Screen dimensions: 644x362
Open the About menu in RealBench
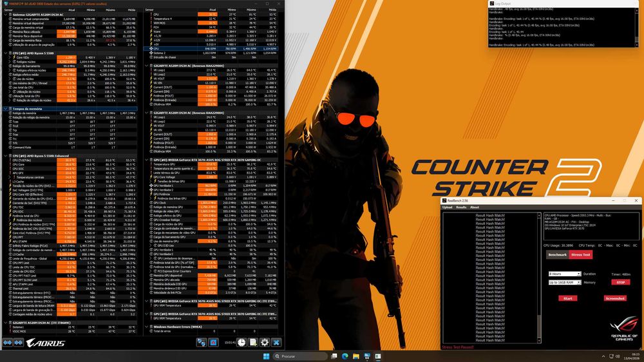[475, 207]
